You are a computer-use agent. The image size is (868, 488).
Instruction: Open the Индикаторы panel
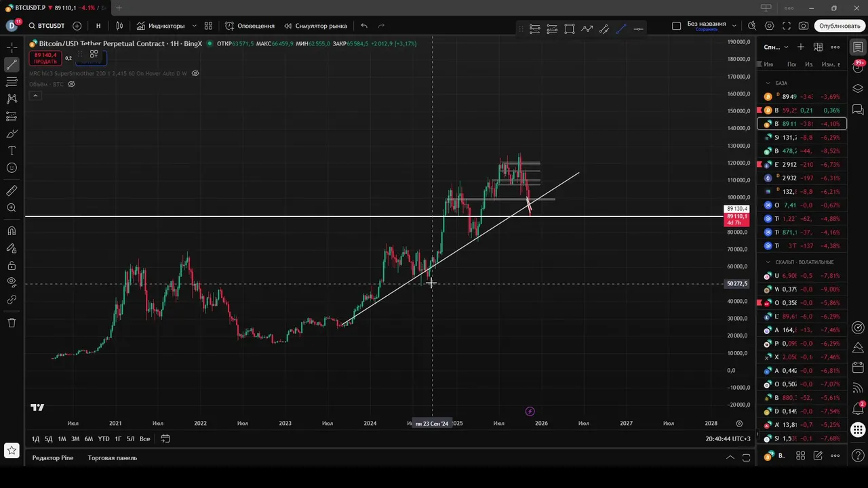point(161,26)
